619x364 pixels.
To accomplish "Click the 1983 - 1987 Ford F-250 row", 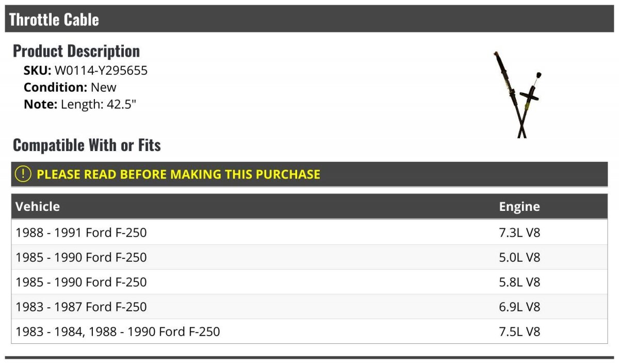I will (x=81, y=307).
